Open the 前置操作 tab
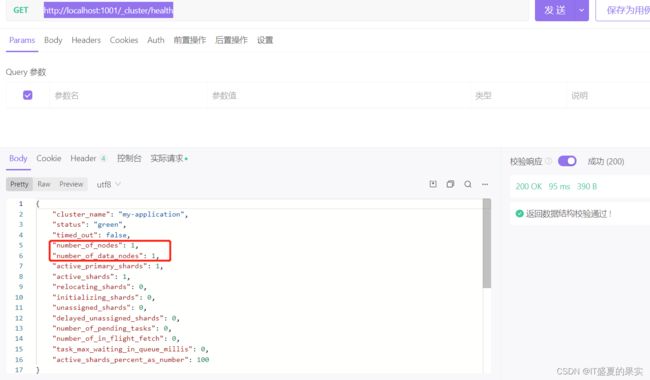This screenshot has height=380, width=650. (x=190, y=40)
